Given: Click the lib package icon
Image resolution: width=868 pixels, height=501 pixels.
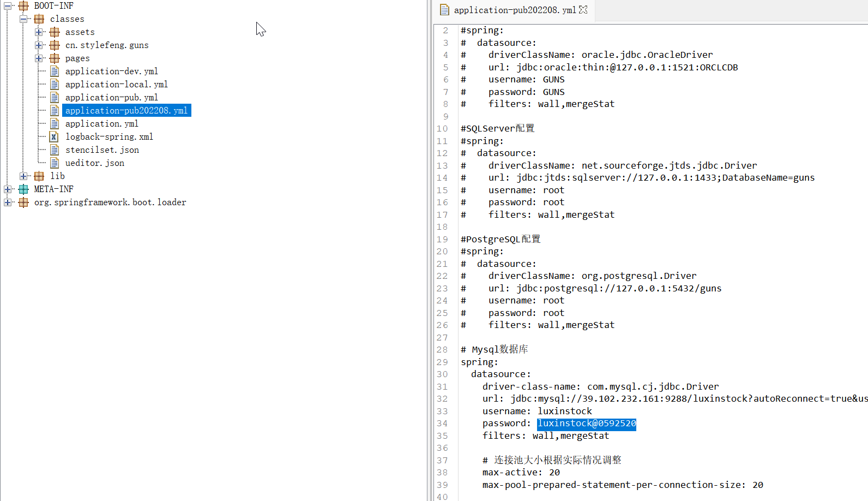Looking at the screenshot, I should pyautogui.click(x=39, y=176).
